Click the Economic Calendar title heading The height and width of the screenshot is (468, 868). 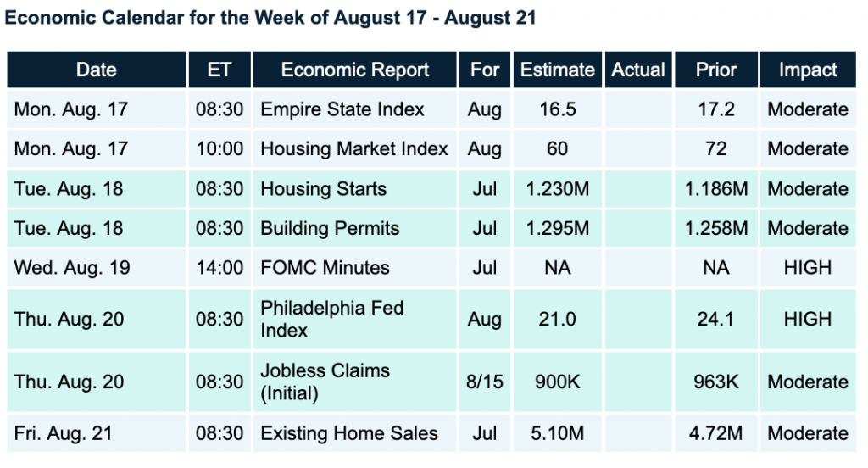(270, 19)
